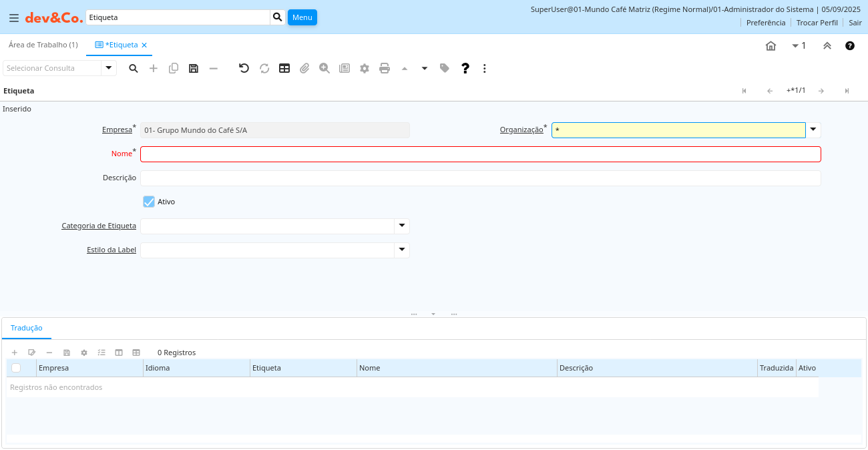Select the Tradução tab
The image size is (868, 450).
pos(27,328)
